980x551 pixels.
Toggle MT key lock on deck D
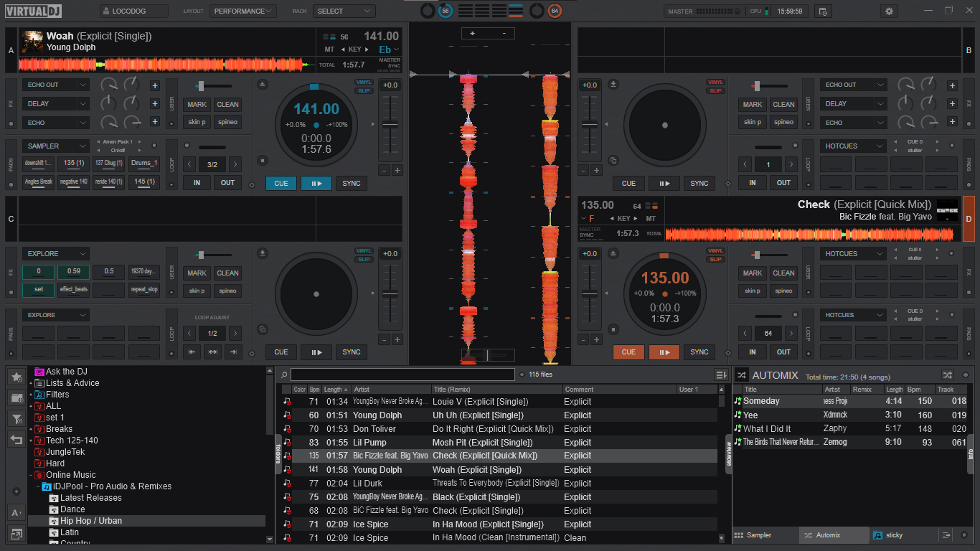point(651,218)
